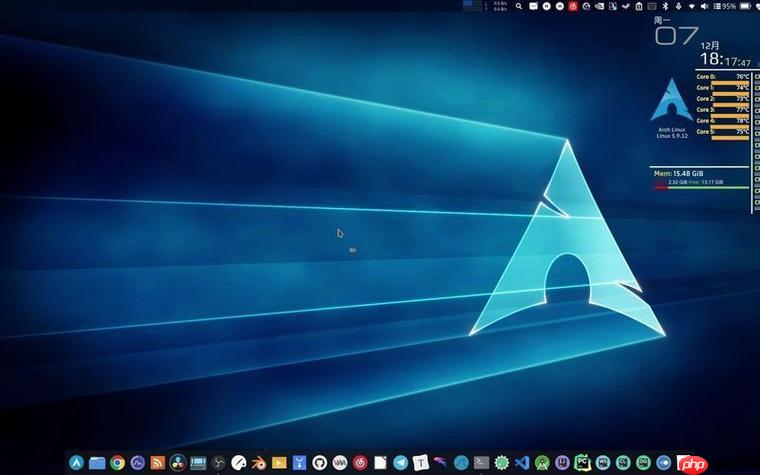Open the Wi-Fi network tray menu
Screen dimensions: 760x475
[691, 7]
